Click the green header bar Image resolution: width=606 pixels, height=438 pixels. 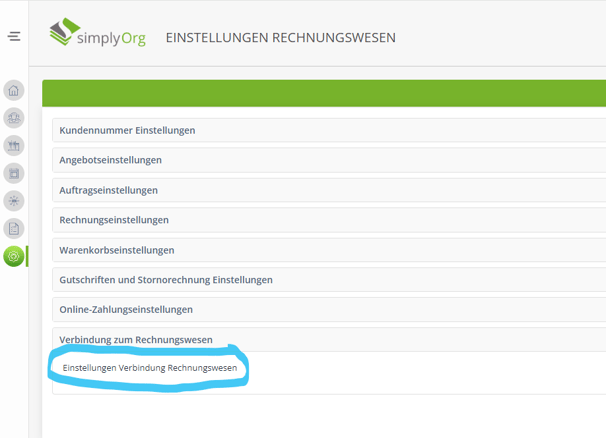(x=324, y=94)
